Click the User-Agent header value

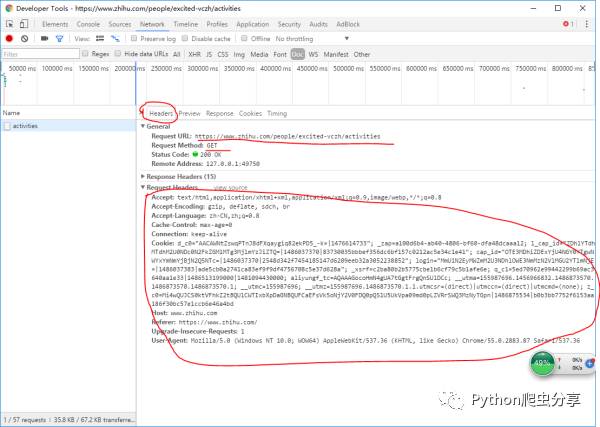(385, 341)
